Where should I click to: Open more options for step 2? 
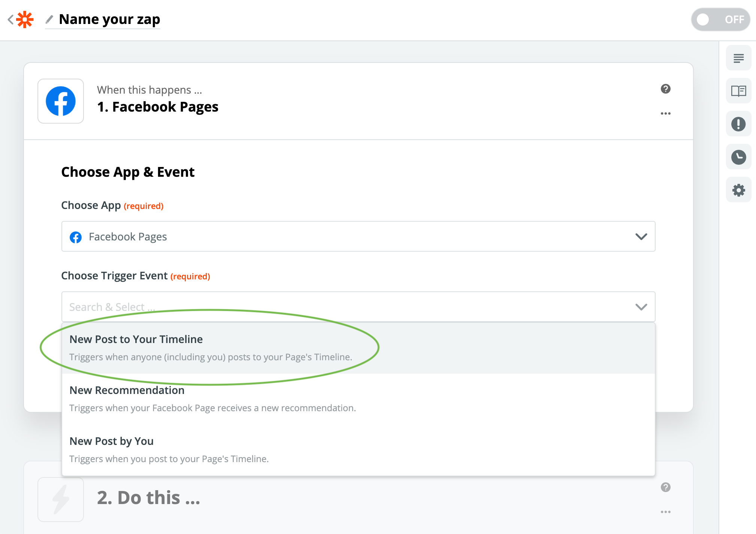[665, 512]
